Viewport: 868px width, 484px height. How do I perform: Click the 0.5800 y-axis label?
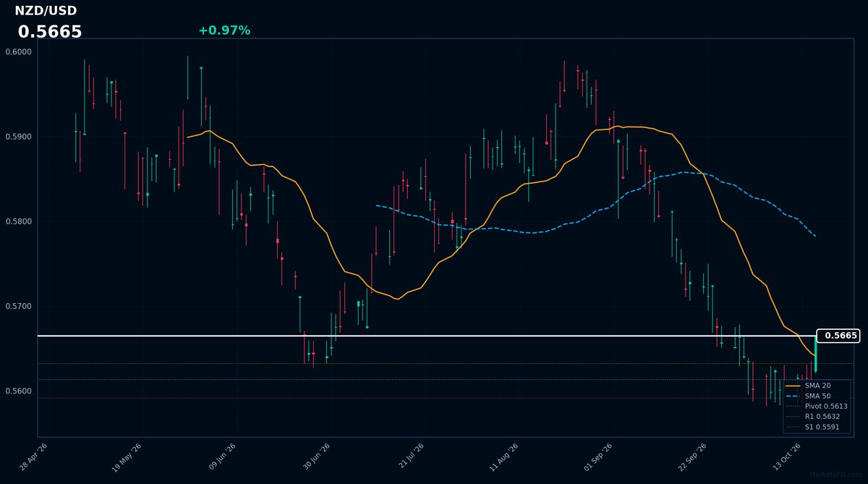18,221
